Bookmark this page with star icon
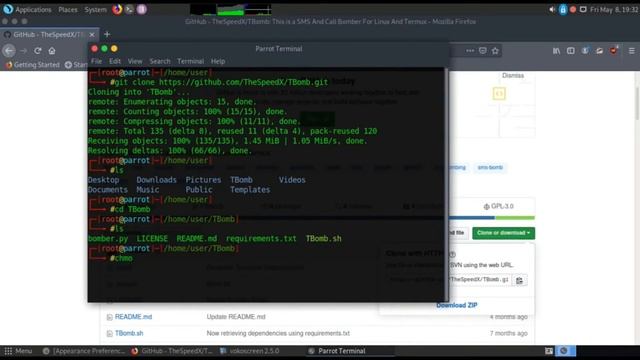The image size is (640, 360). point(495,51)
